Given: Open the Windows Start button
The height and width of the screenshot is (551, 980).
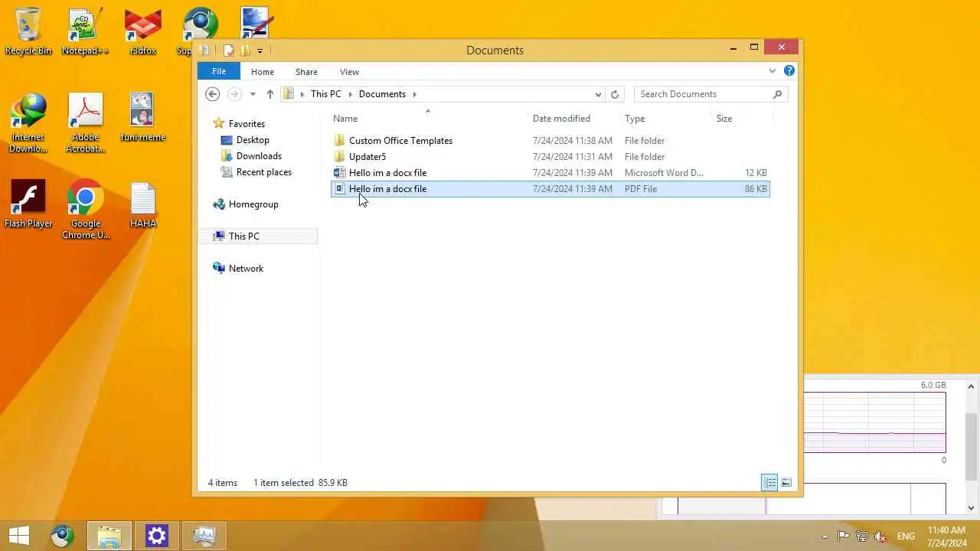Looking at the screenshot, I should pyautogui.click(x=19, y=536).
